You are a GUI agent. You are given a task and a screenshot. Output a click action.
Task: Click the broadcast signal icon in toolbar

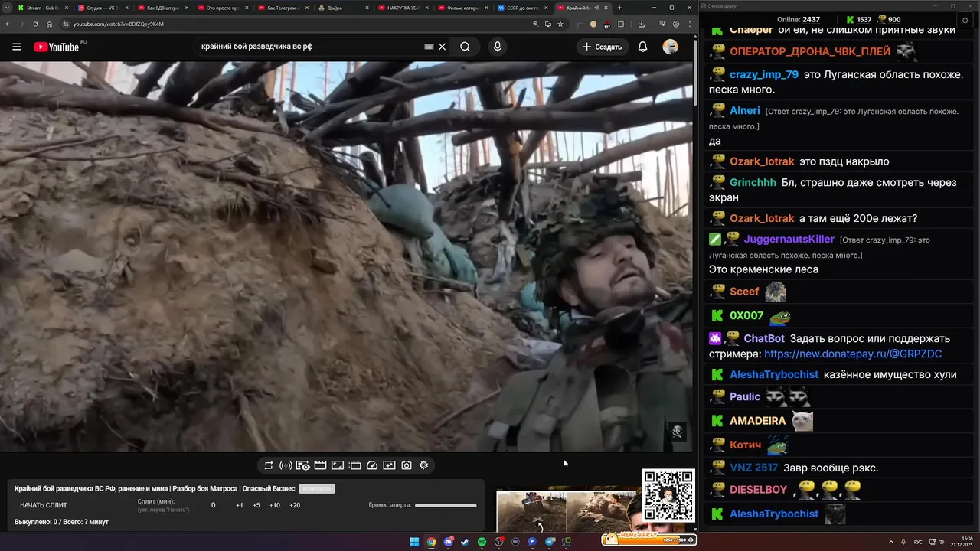286,465
